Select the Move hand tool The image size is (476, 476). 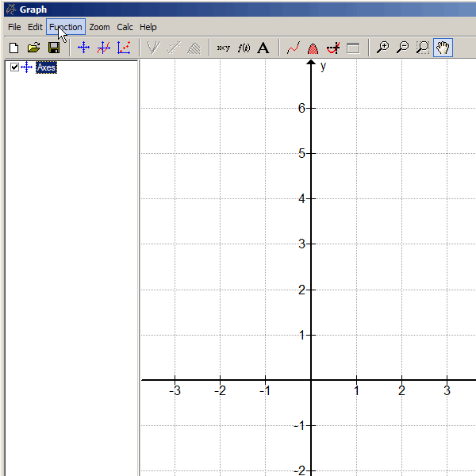(x=443, y=48)
